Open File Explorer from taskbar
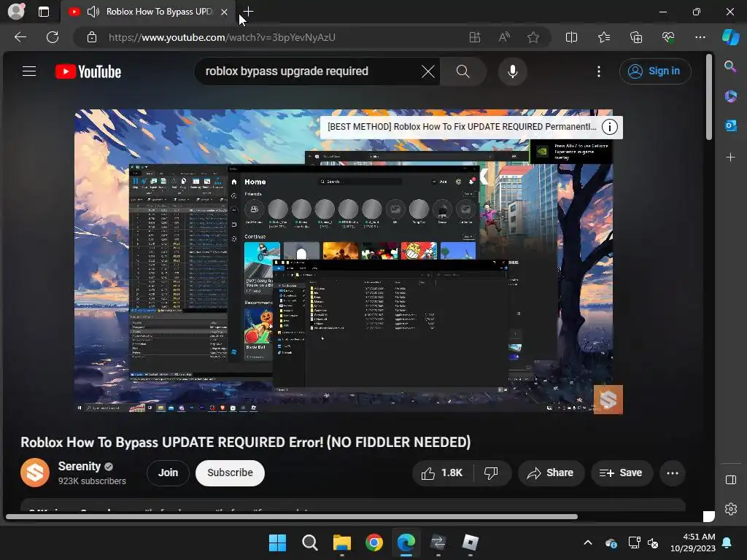 (341, 542)
